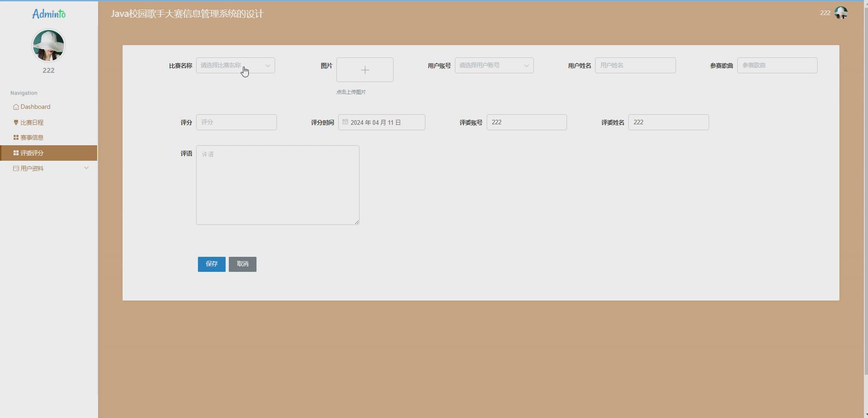Click the 赛事信息 grid icon
The height and width of the screenshot is (418, 868).
pos(16,137)
